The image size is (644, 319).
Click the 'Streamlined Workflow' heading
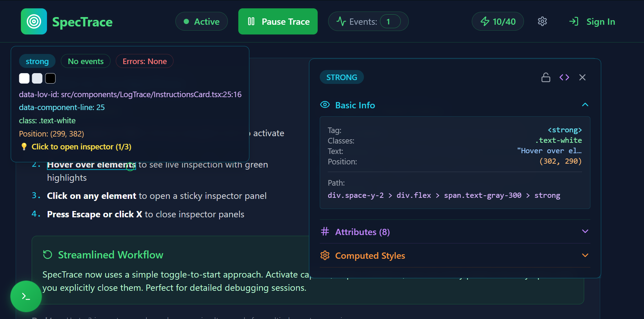(111, 255)
